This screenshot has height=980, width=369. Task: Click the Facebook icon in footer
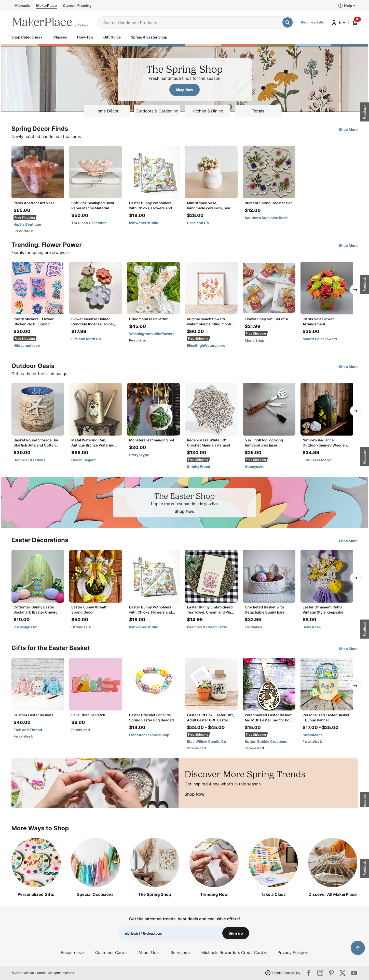click(309, 973)
